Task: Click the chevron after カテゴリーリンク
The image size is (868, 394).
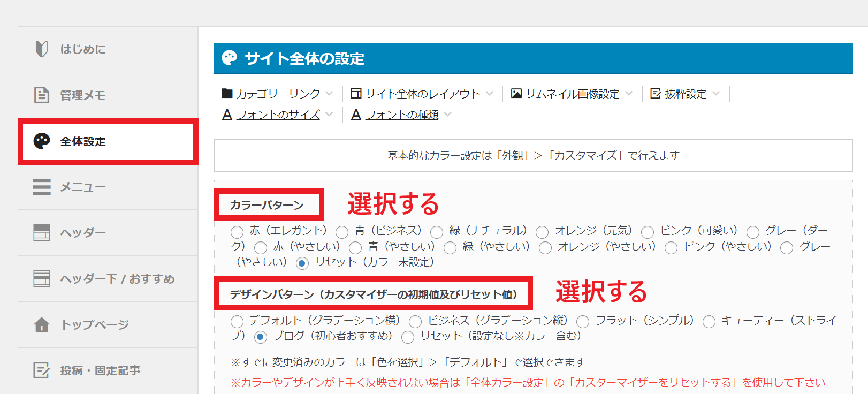Action: [x=329, y=94]
